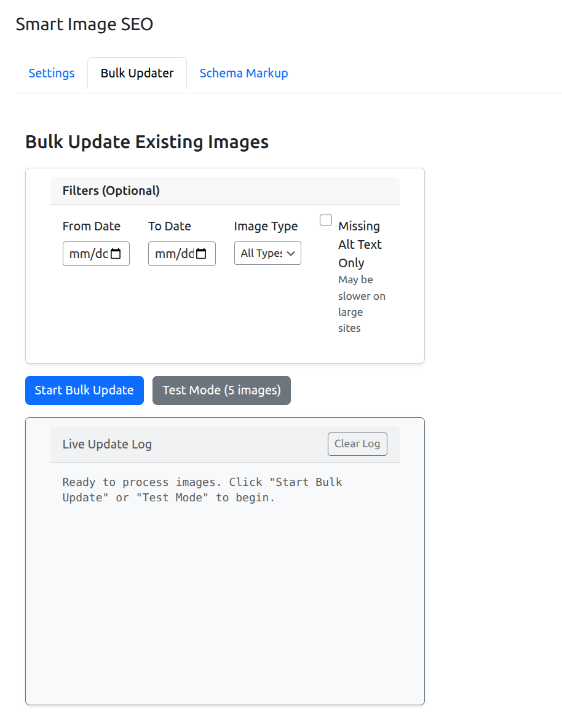Expand the Image Type dropdown
This screenshot has width=562, height=728.
[x=267, y=253]
